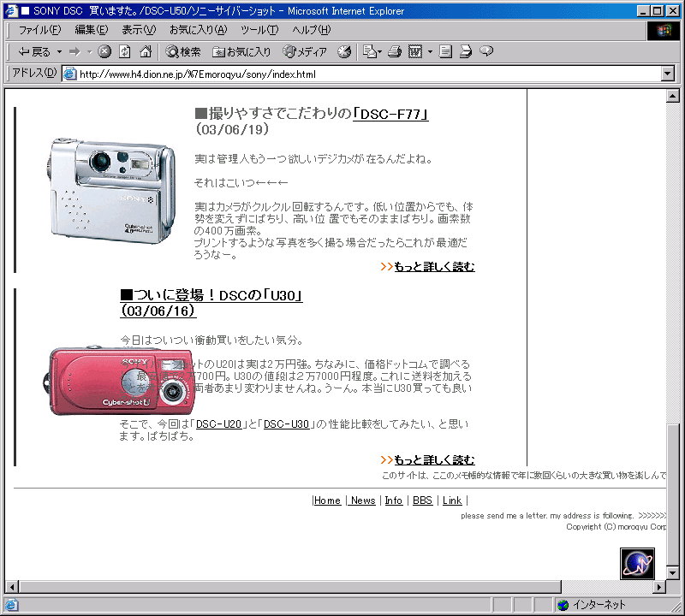Open the DSC-U30 inline link

coord(286,423)
